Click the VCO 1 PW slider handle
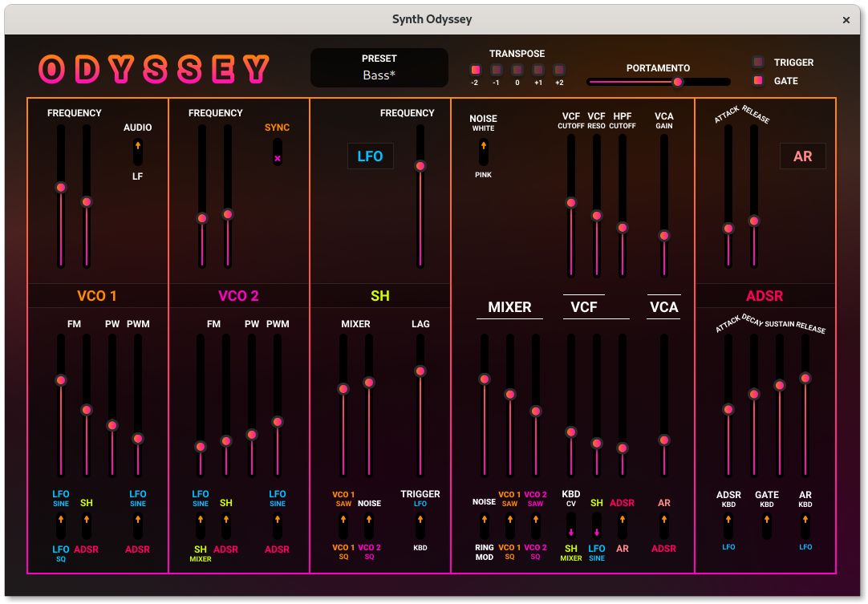The height and width of the screenshot is (604, 868). [x=112, y=425]
